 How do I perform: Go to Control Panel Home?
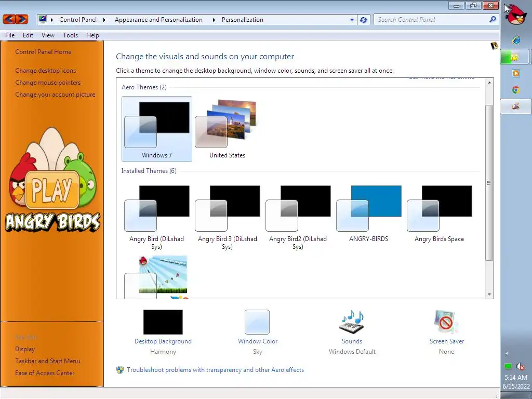(x=43, y=52)
